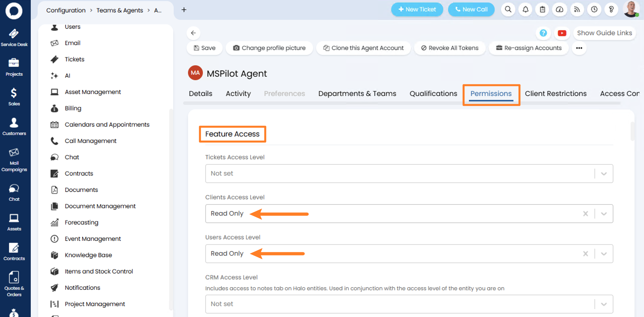Click Teams & Agents breadcrumb
The height and width of the screenshot is (317, 644).
tap(119, 10)
